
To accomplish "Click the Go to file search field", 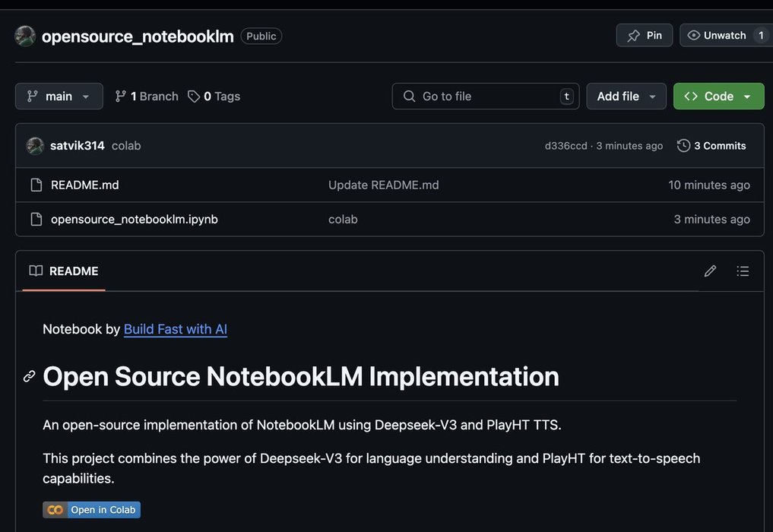I will click(x=485, y=97).
